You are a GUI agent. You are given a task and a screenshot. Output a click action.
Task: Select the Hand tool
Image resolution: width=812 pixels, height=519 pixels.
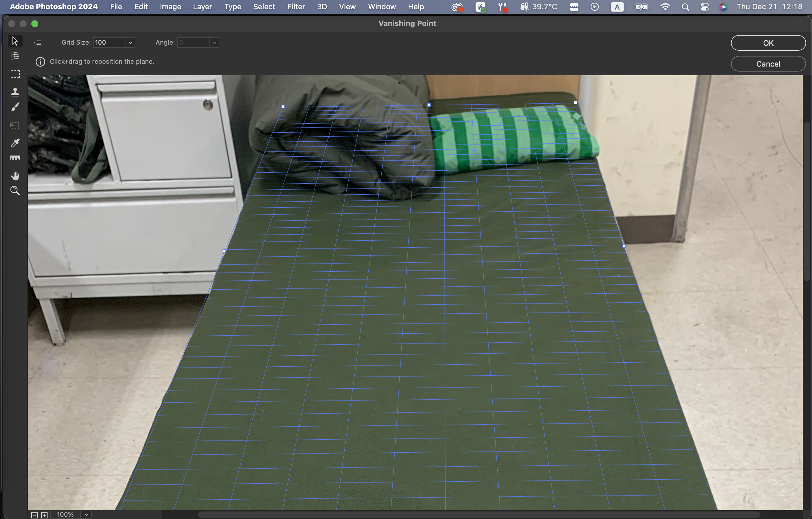[15, 176]
